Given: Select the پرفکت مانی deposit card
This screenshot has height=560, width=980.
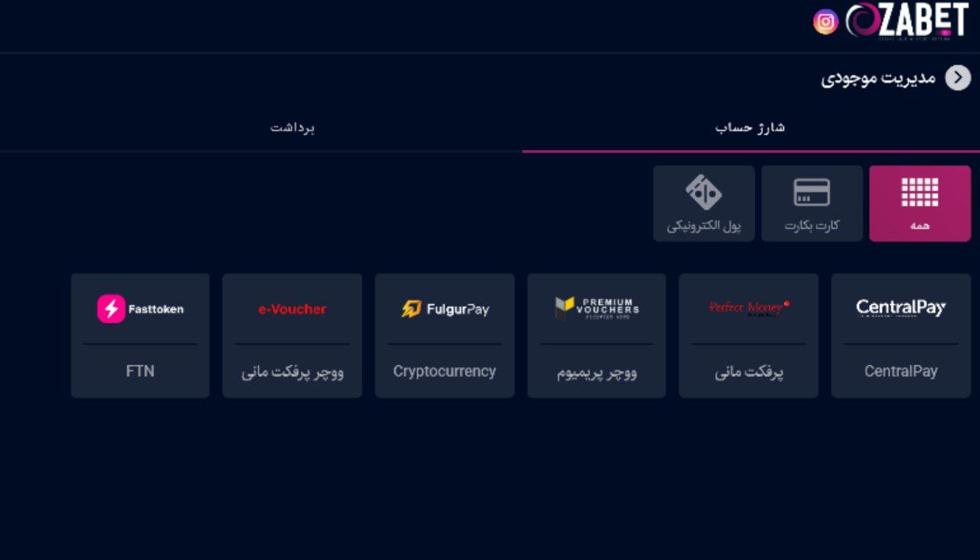Looking at the screenshot, I should (748, 335).
